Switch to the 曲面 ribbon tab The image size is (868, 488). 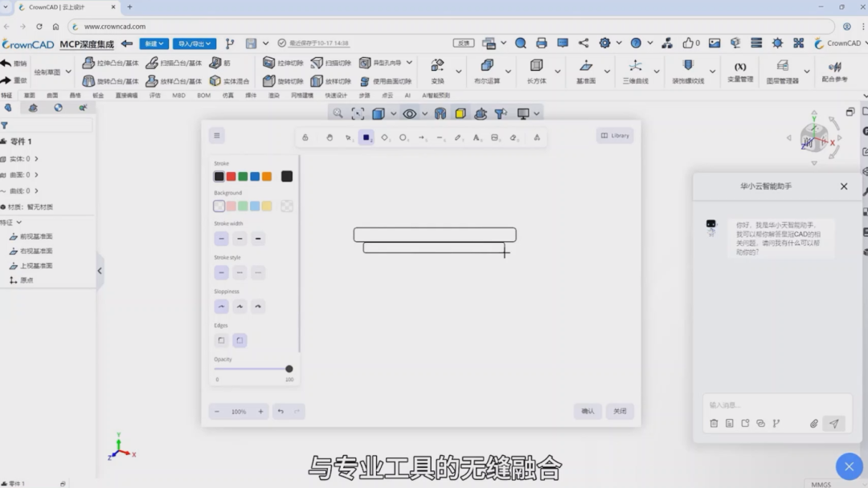[x=52, y=96]
